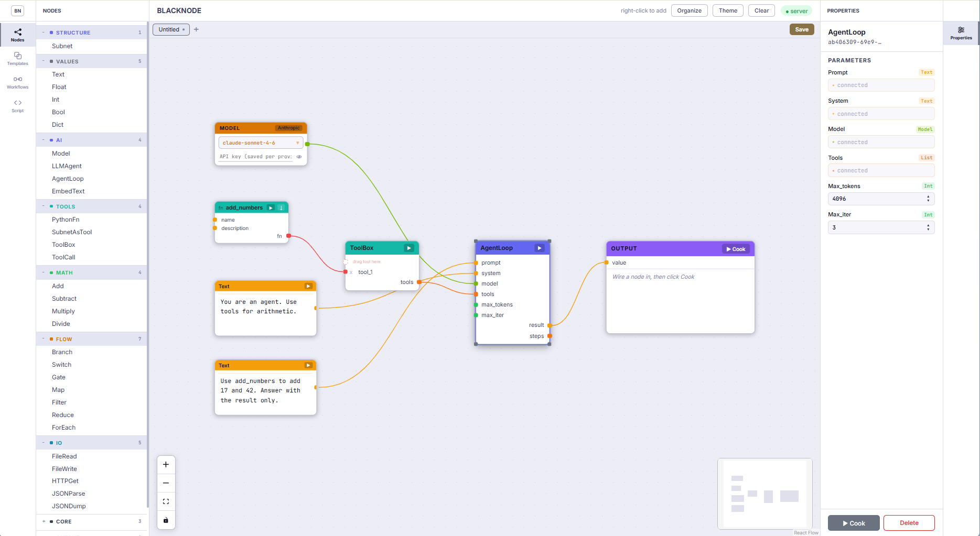The width and height of the screenshot is (980, 536).
Task: Open the Templates sidebar panel
Action: coord(17,58)
